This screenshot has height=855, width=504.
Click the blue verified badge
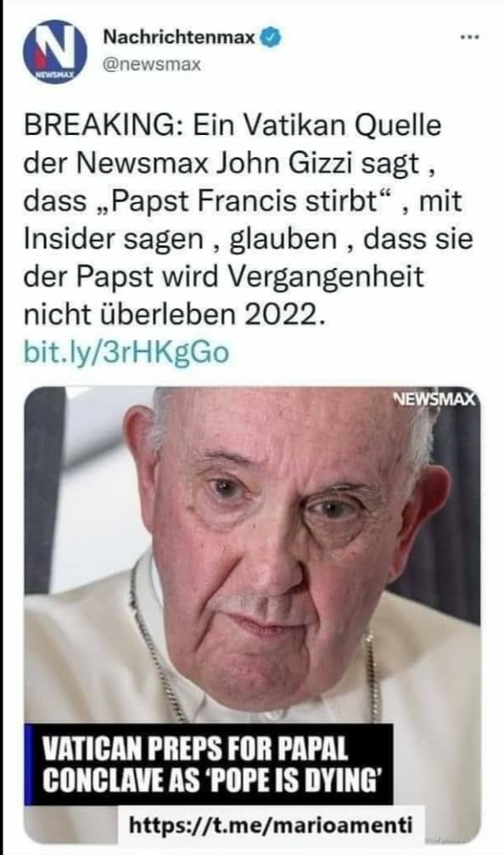(272, 37)
